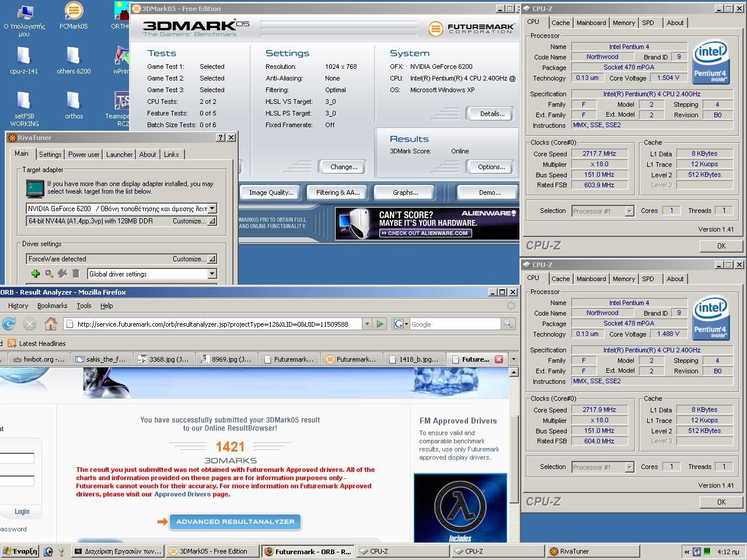Click the plugin icon in RivaTuner driver settings

[62, 274]
